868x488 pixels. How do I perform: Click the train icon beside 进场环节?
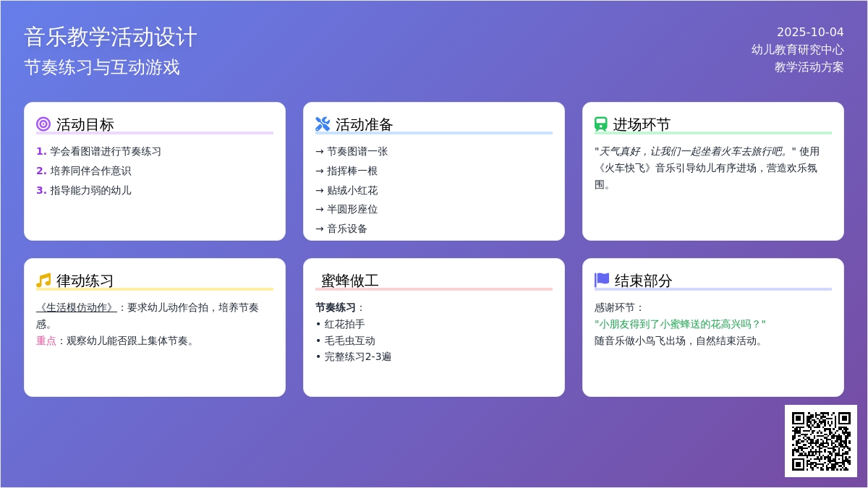point(601,124)
